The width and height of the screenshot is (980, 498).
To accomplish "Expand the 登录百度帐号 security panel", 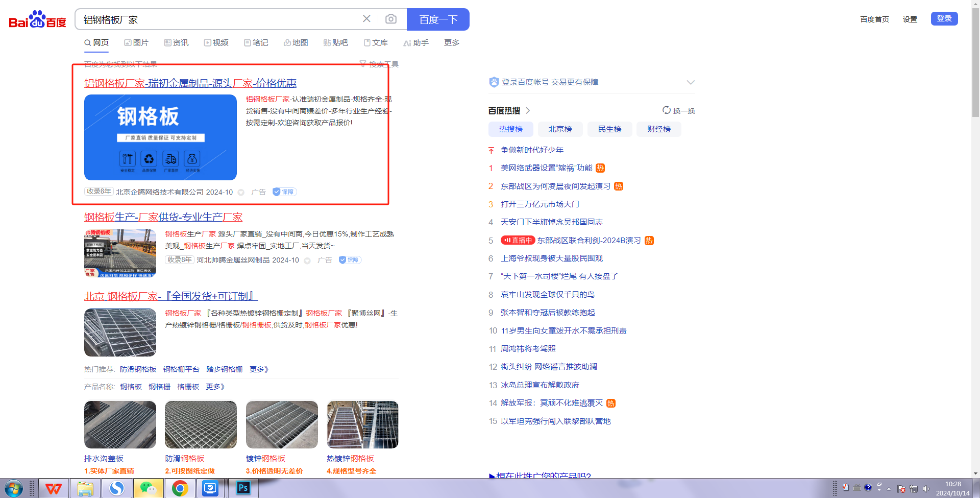I will click(691, 82).
